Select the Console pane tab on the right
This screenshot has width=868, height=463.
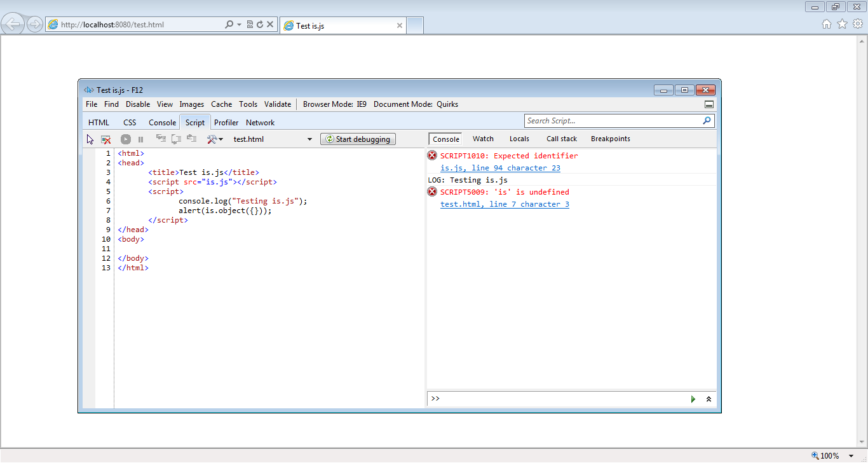coord(446,139)
